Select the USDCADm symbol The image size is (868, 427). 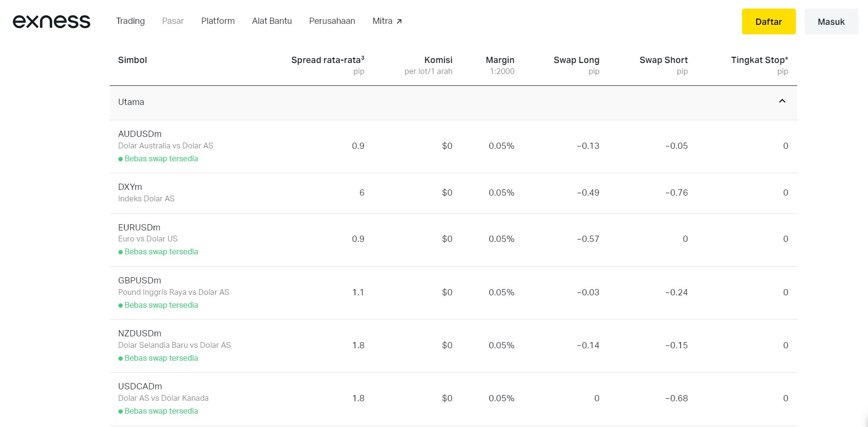point(140,386)
